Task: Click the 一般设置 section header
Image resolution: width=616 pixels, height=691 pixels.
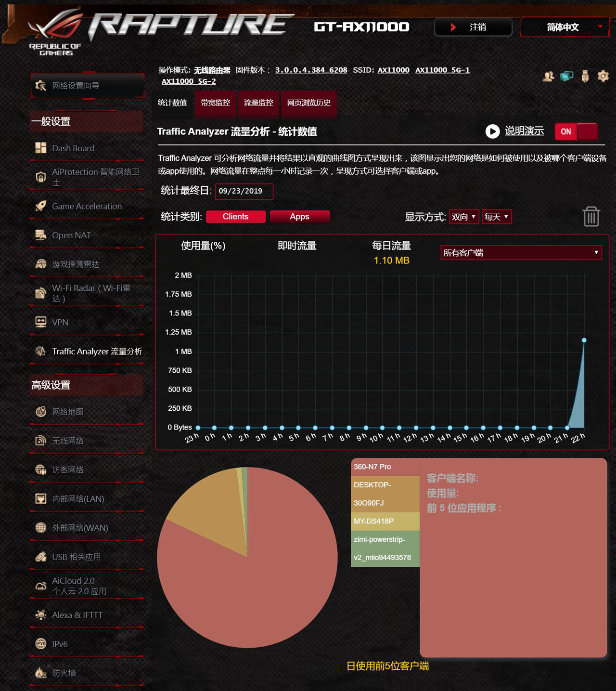Action: point(87,121)
